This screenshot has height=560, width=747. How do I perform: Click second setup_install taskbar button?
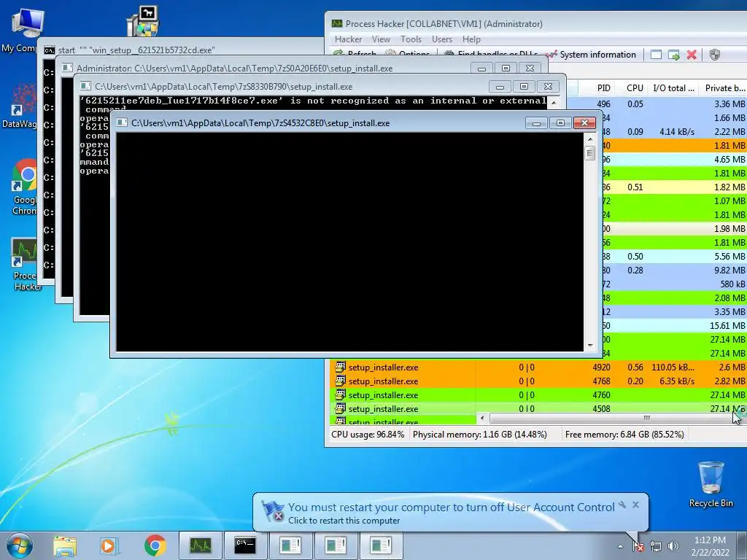pyautogui.click(x=336, y=545)
